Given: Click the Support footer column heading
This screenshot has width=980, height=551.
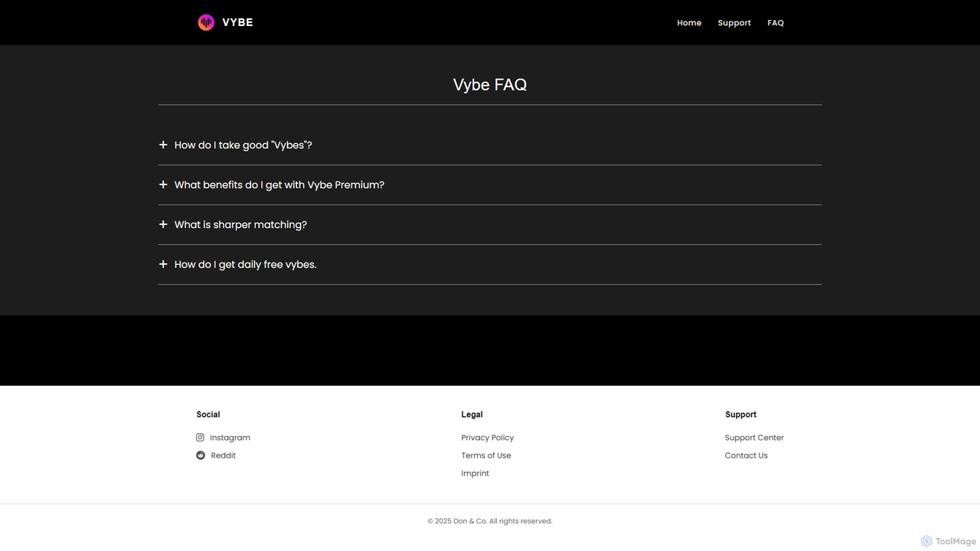Looking at the screenshot, I should coord(741,415).
